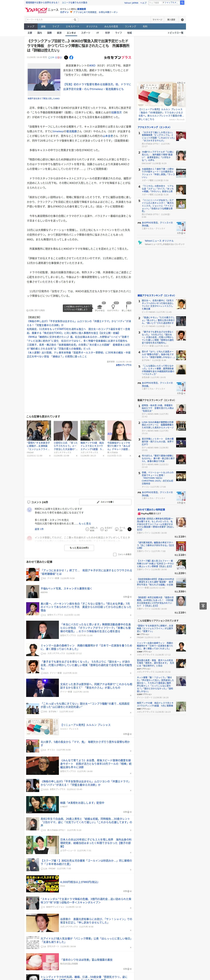Image resolution: width=210 pixels, height=980 pixels.
Task: Open the ライブ tab in dark bar
Action: [x=56, y=27]
